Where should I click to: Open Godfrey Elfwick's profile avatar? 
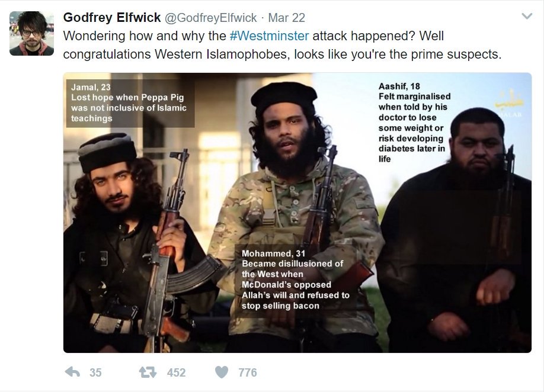click(31, 33)
